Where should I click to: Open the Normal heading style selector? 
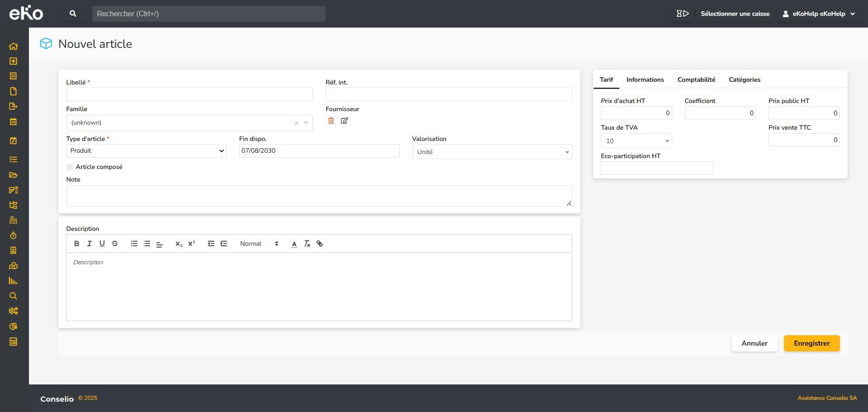click(259, 243)
